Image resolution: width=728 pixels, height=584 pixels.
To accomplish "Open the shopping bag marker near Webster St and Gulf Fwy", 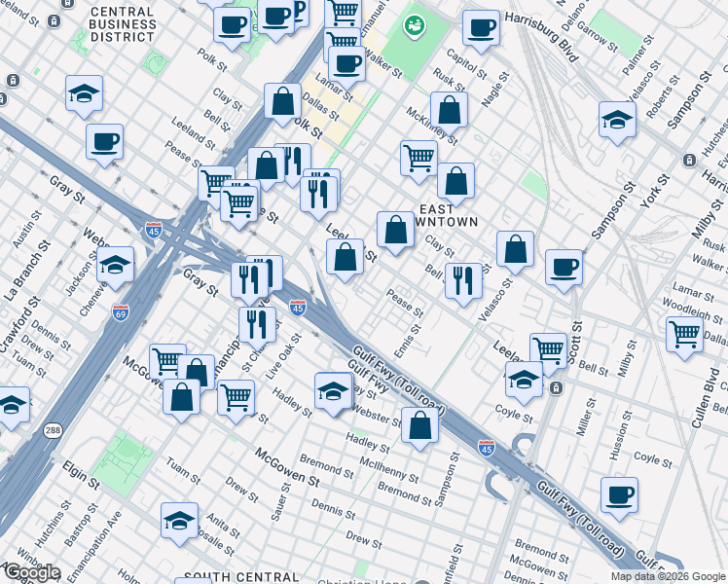I will [x=419, y=427].
